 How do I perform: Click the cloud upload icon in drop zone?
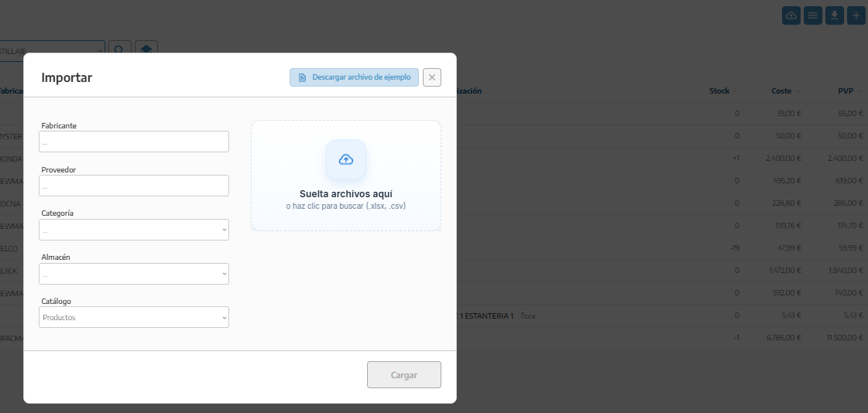346,160
